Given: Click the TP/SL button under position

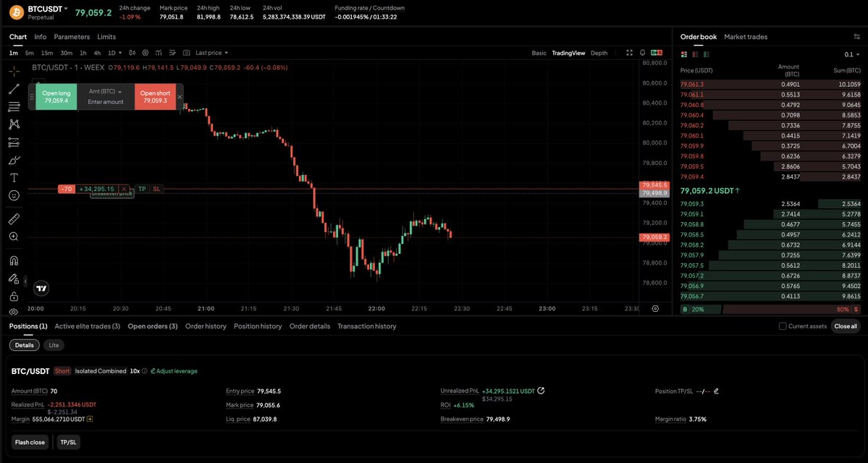Looking at the screenshot, I should pos(69,442).
